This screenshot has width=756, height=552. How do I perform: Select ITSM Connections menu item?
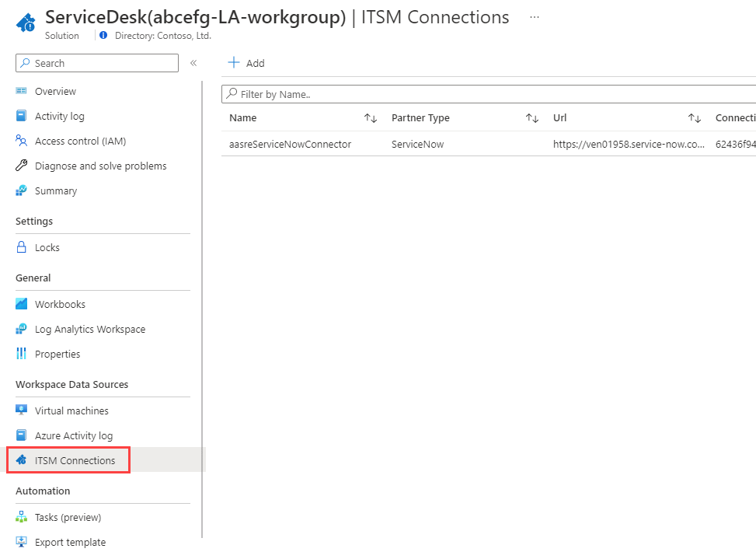click(75, 460)
